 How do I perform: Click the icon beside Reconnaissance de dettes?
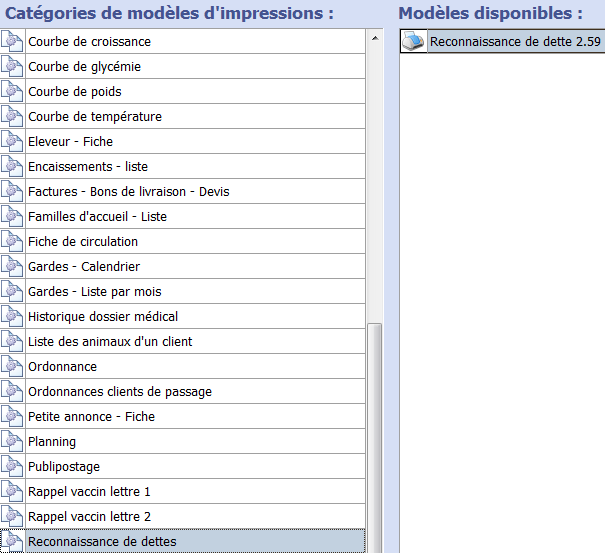click(12, 541)
